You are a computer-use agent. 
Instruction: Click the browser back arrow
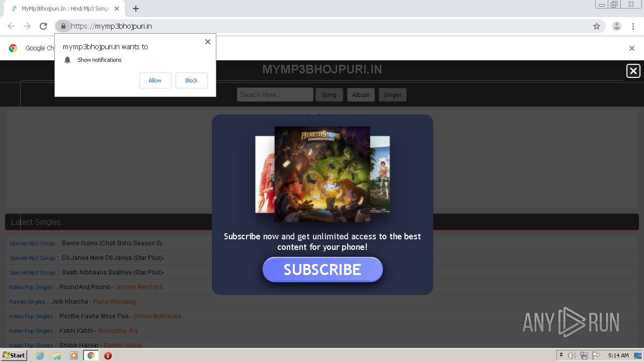coord(11,26)
